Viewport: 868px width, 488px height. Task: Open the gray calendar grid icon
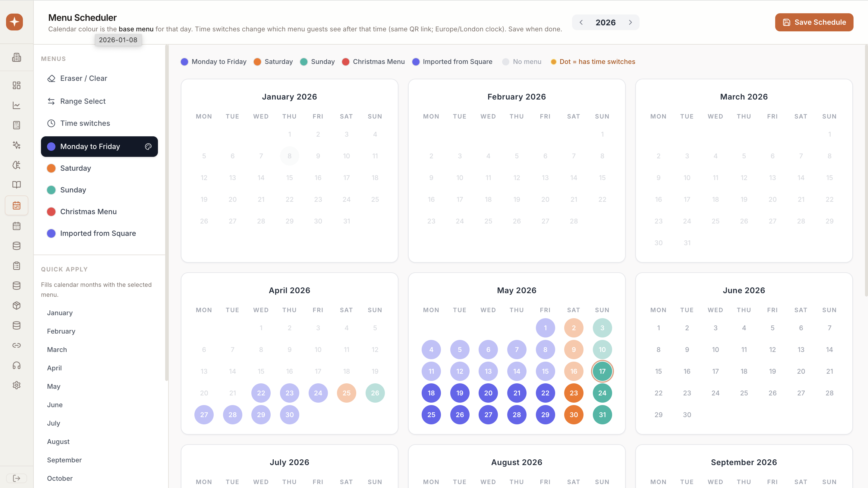click(17, 226)
